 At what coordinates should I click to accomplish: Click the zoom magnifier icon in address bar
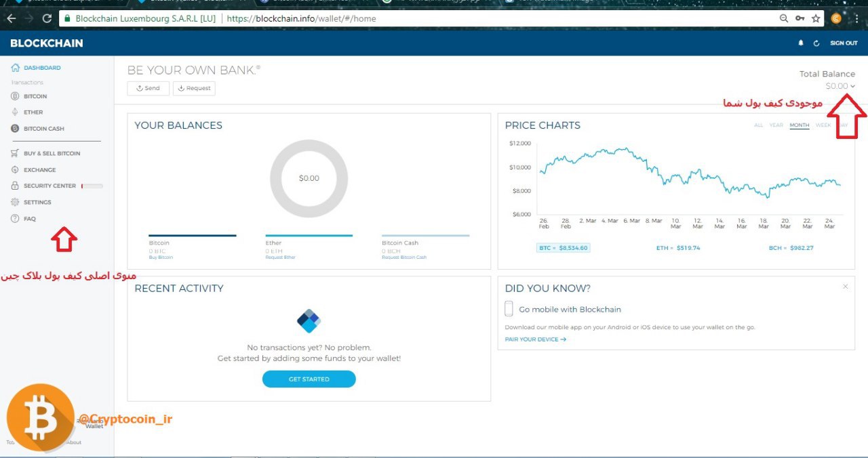pyautogui.click(x=784, y=18)
